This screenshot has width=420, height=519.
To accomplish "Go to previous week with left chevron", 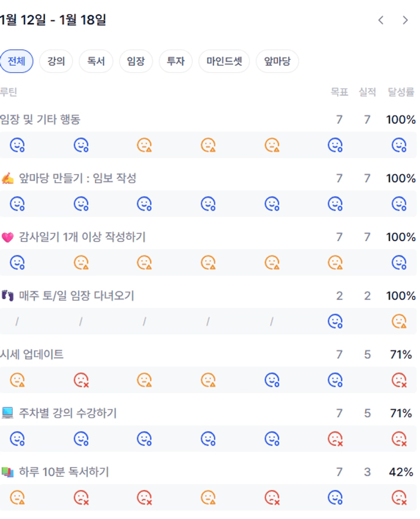I will (381, 20).
